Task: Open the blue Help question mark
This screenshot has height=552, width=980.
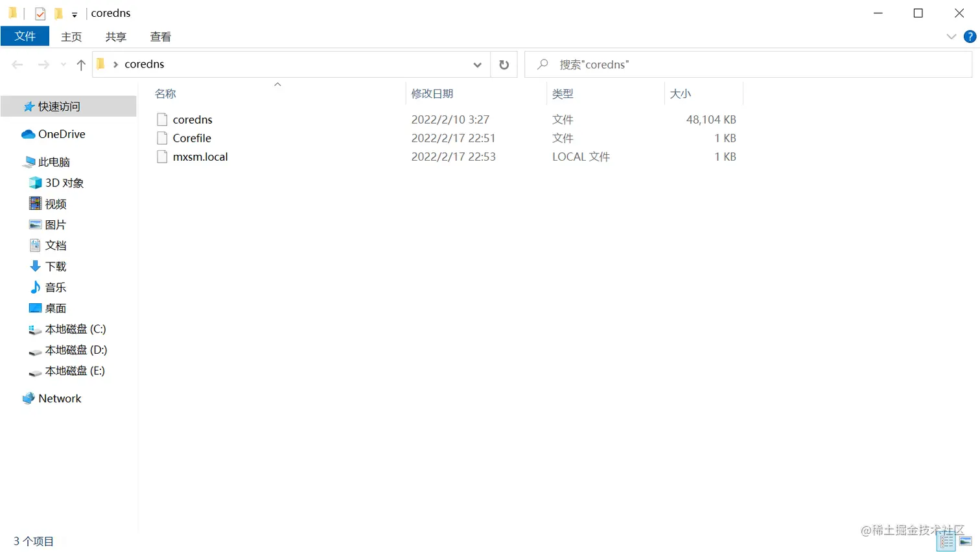Action: (970, 37)
